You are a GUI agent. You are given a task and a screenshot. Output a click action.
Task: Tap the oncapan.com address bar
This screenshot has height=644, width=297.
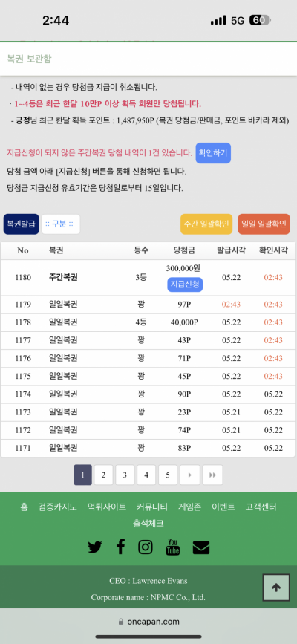click(x=148, y=622)
